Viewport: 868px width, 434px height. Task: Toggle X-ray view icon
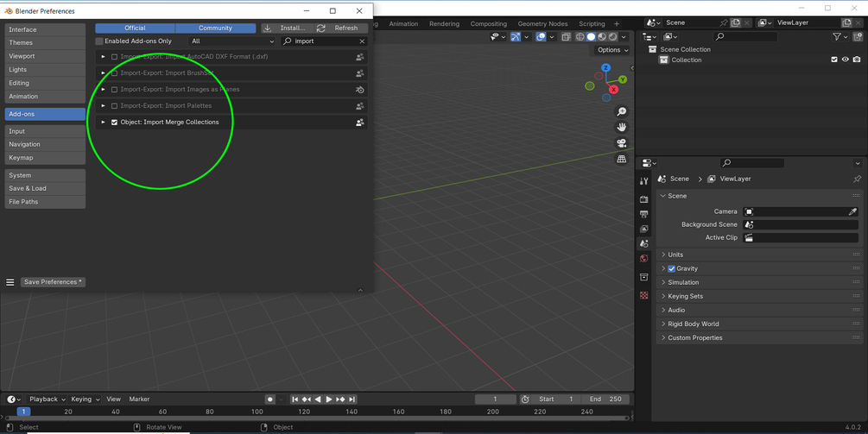(x=566, y=36)
